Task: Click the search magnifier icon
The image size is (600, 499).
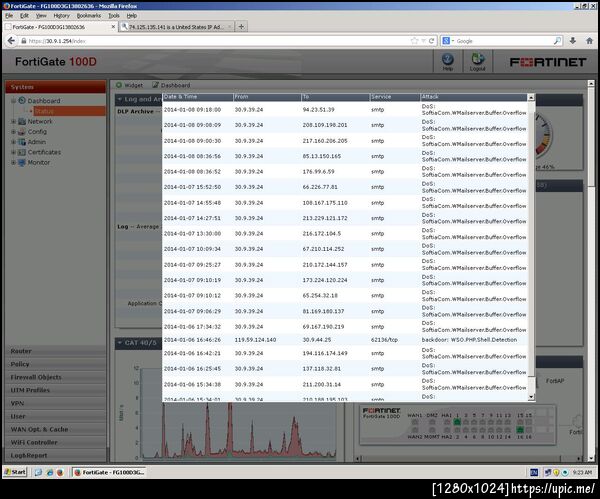Action: [x=557, y=41]
